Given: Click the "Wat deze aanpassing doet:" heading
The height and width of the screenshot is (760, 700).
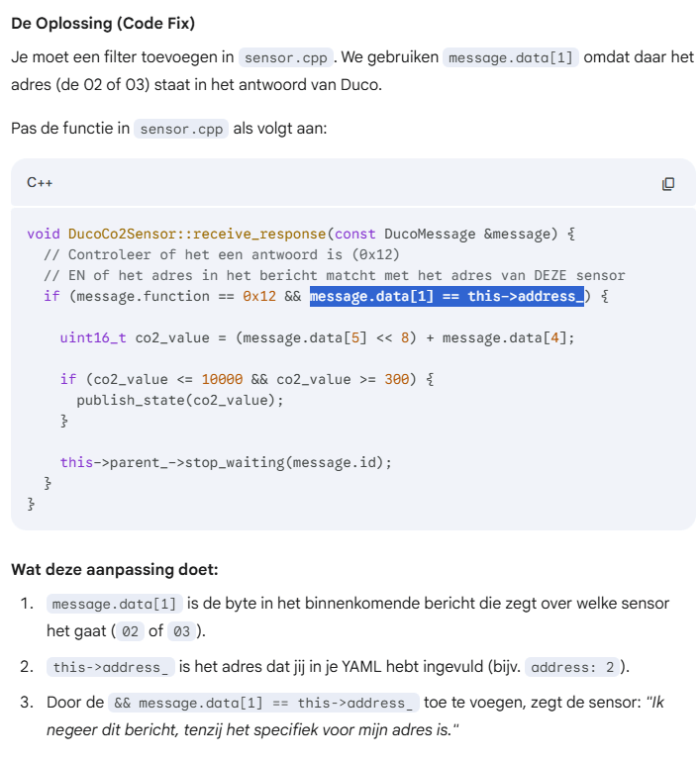Looking at the screenshot, I should [114, 569].
